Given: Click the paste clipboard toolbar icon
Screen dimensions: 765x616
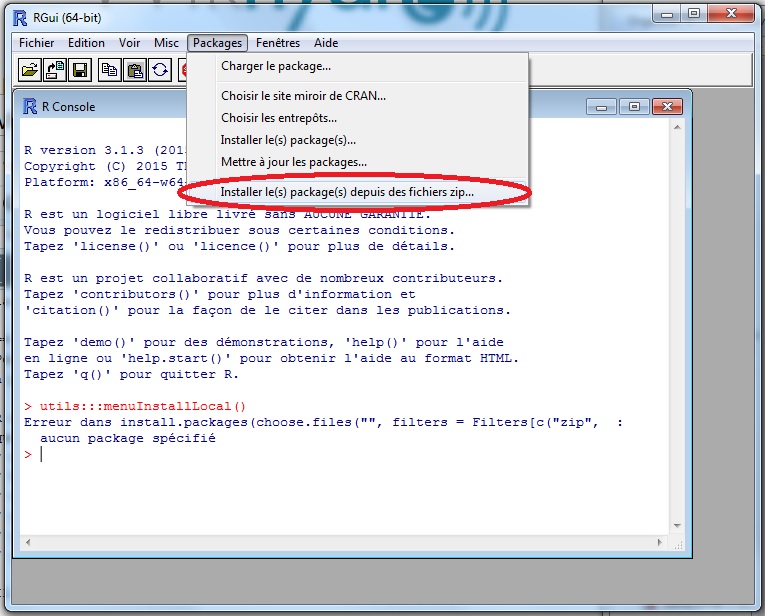Looking at the screenshot, I should [135, 70].
